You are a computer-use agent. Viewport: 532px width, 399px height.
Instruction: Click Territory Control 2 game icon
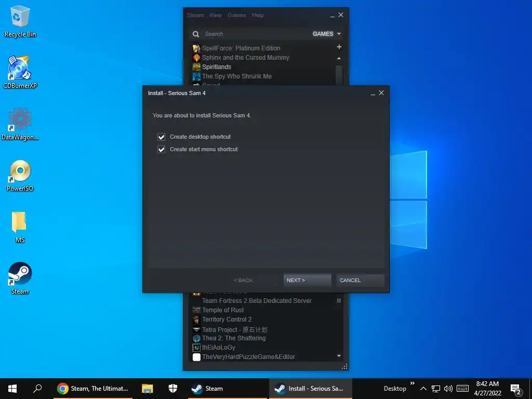[x=196, y=320]
